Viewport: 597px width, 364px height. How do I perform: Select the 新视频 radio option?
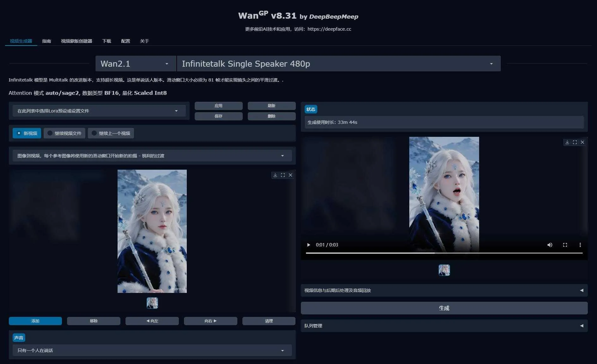coord(27,133)
